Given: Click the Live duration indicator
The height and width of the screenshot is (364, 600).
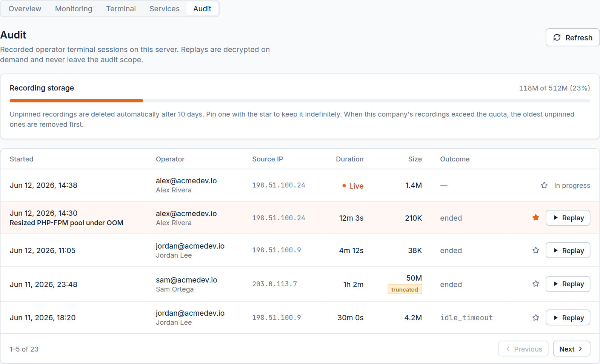Looking at the screenshot, I should [x=353, y=186].
